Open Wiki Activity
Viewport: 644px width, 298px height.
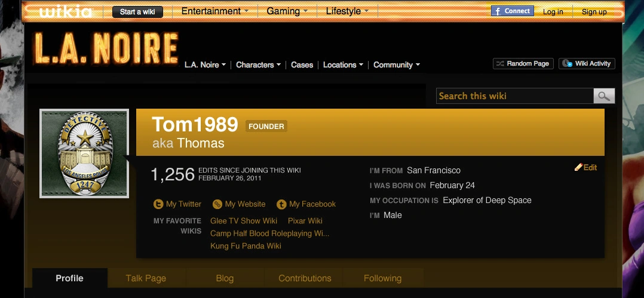pyautogui.click(x=587, y=64)
